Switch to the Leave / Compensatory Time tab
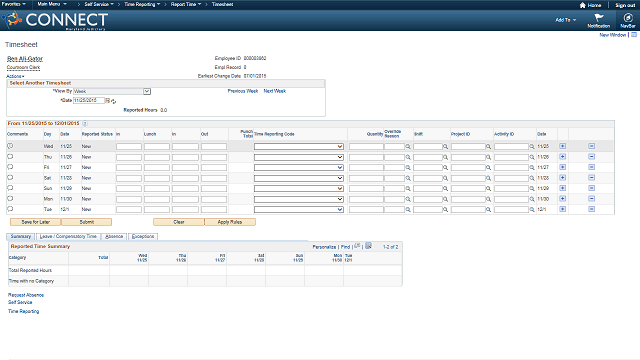The height and width of the screenshot is (360, 640). click(x=68, y=236)
